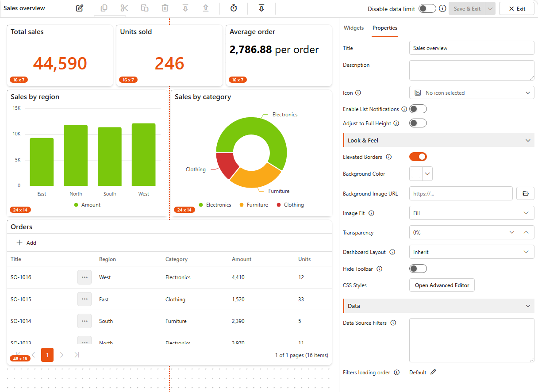Click the Data Source Filters text area

coord(472,340)
